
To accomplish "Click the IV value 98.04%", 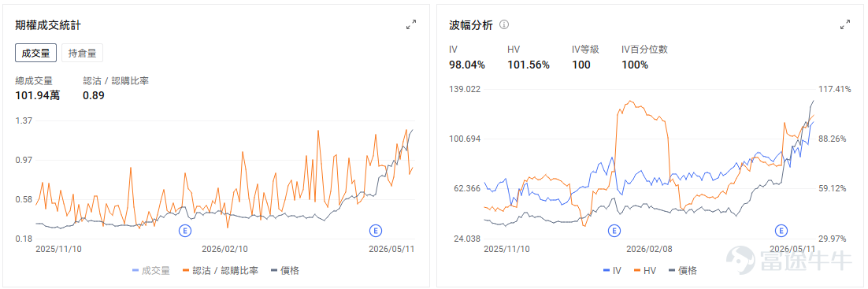I will click(466, 65).
